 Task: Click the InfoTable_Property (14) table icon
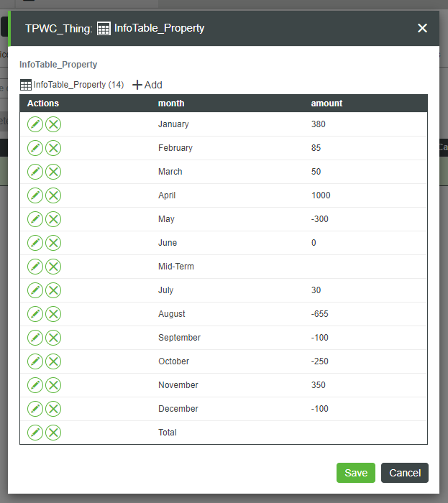click(x=26, y=85)
